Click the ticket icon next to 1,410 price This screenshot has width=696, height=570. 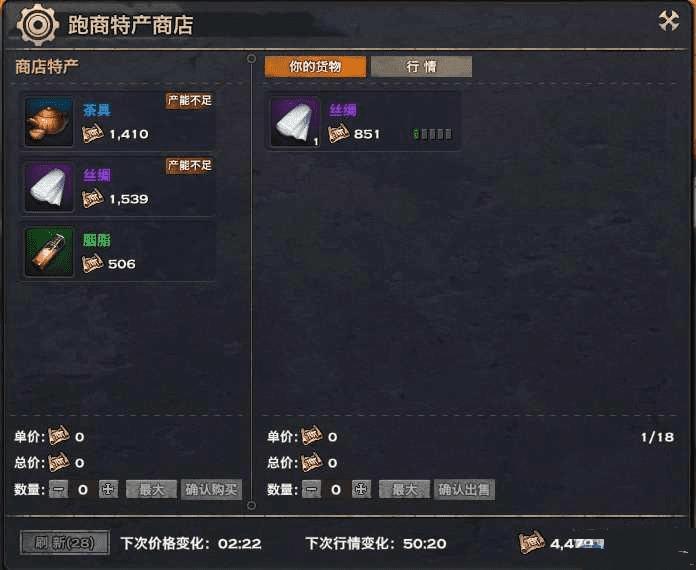click(x=93, y=134)
